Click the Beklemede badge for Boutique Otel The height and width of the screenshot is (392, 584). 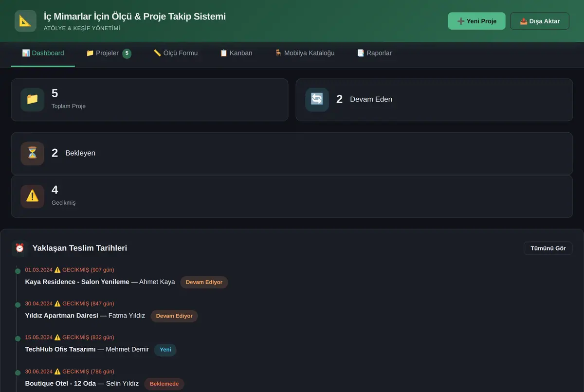click(x=164, y=384)
